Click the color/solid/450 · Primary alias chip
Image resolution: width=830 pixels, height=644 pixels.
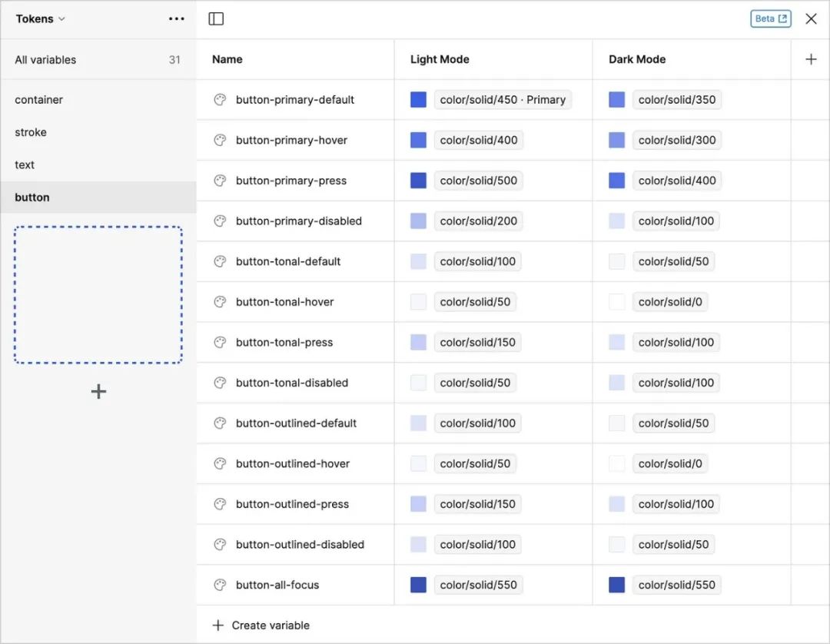coord(503,100)
